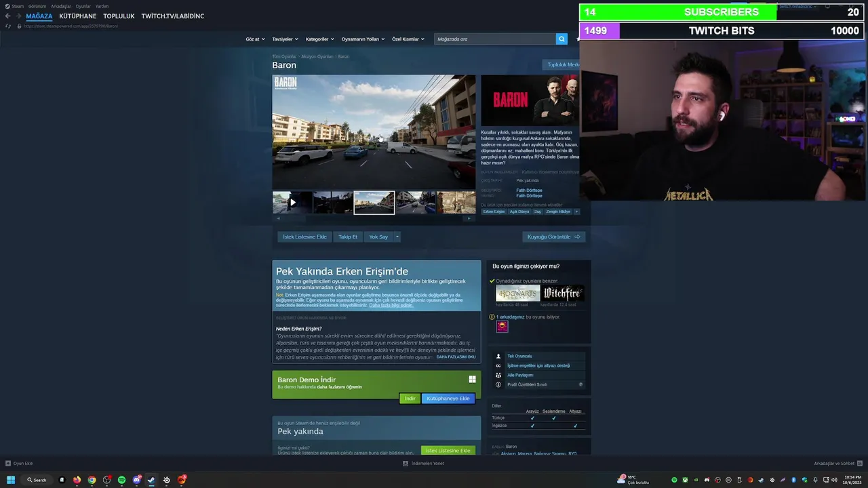Open Spotify tray icon

(674, 480)
